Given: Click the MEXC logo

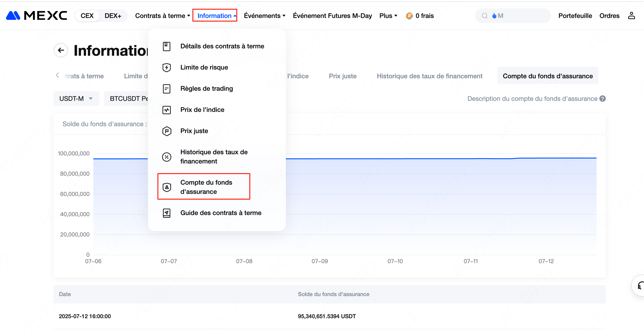Looking at the screenshot, I should (x=37, y=15).
